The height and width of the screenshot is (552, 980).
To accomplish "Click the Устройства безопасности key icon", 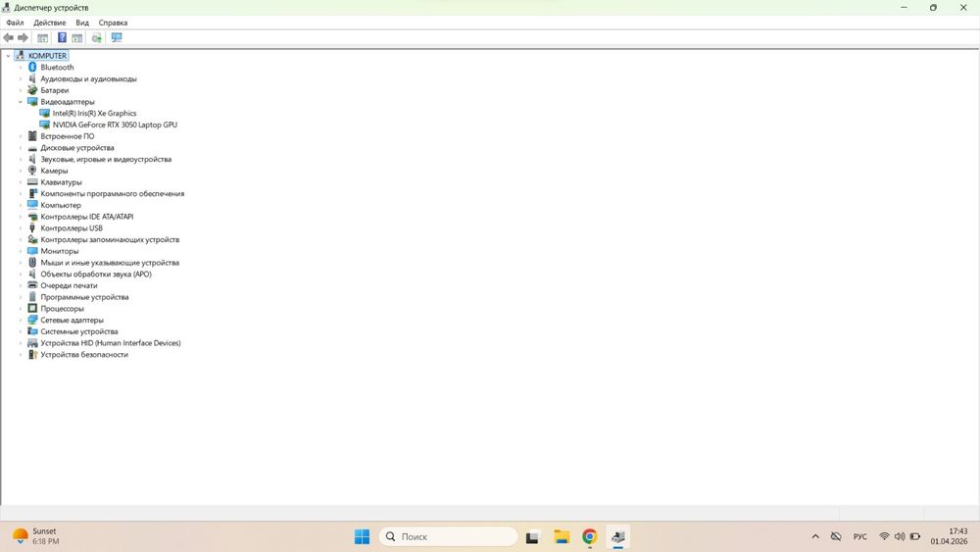I will [x=32, y=355].
